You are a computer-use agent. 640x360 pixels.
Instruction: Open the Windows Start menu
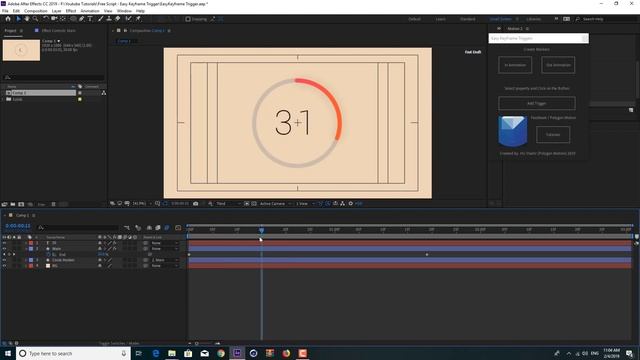coord(8,353)
